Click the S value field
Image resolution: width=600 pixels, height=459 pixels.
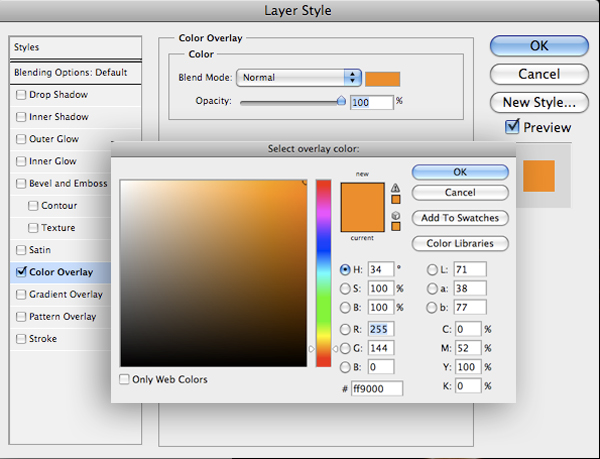(x=381, y=288)
